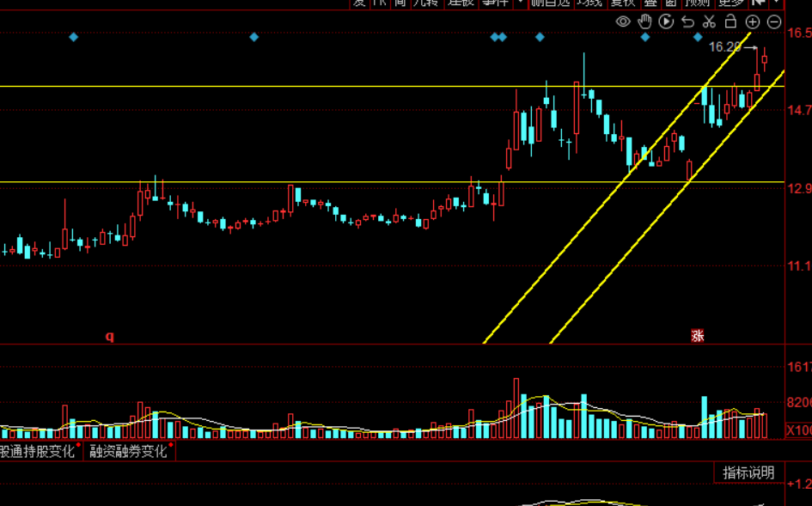Click the 8206 volume axis label
The image size is (812, 506).
(x=800, y=402)
